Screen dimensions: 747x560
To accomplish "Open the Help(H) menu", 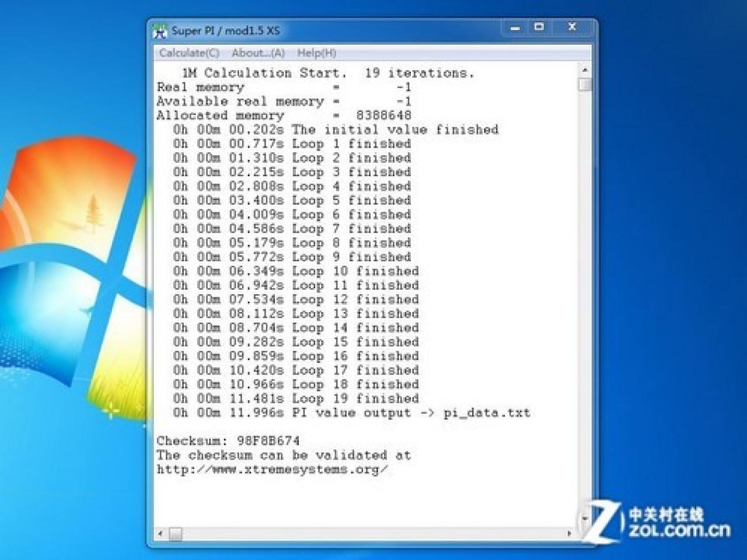I will click(x=316, y=53).
